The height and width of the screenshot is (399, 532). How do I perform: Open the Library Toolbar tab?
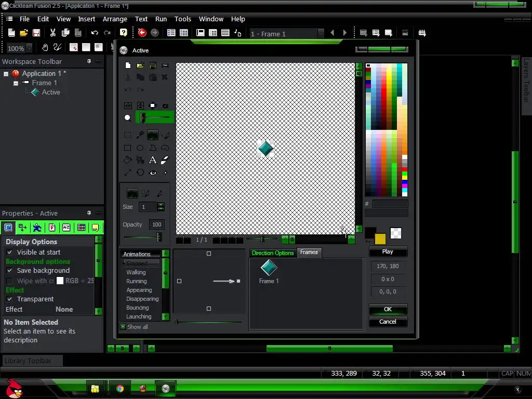[x=33, y=361]
